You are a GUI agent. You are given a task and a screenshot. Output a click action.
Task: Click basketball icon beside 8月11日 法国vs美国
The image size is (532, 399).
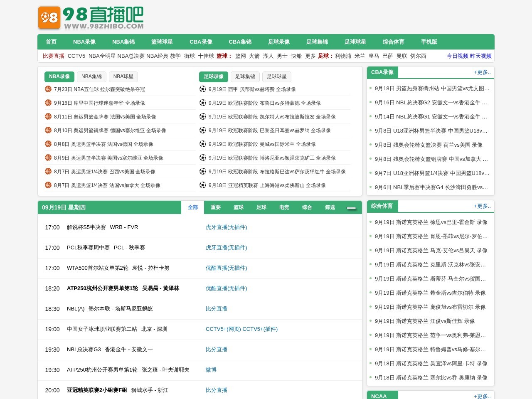(48, 116)
